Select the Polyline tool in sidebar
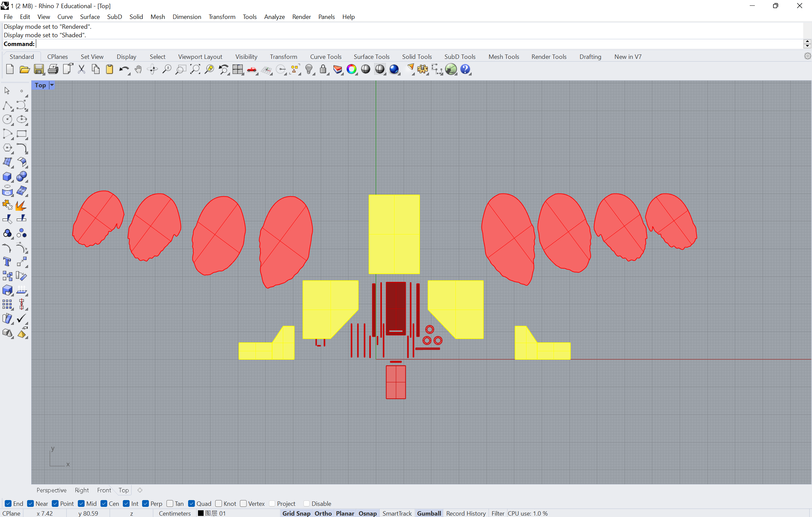This screenshot has width=812, height=517. tap(7, 106)
